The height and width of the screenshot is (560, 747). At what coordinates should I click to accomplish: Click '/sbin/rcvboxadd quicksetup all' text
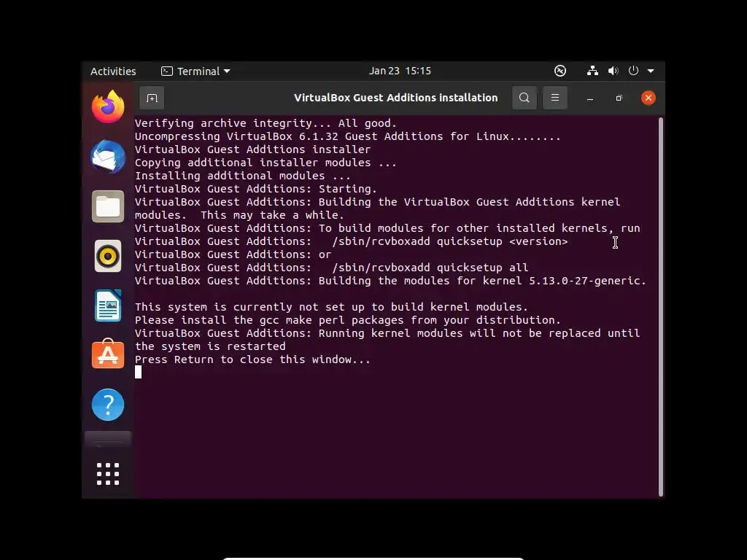(430, 268)
